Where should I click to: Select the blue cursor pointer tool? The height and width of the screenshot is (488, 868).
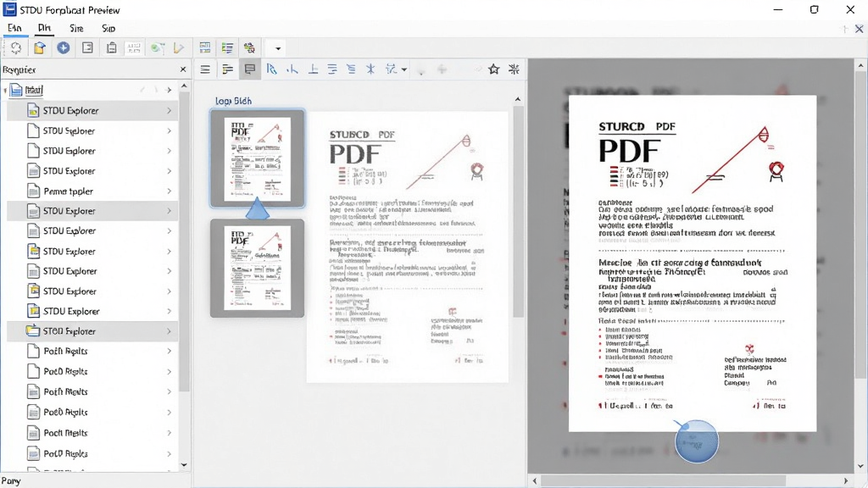[x=271, y=69]
